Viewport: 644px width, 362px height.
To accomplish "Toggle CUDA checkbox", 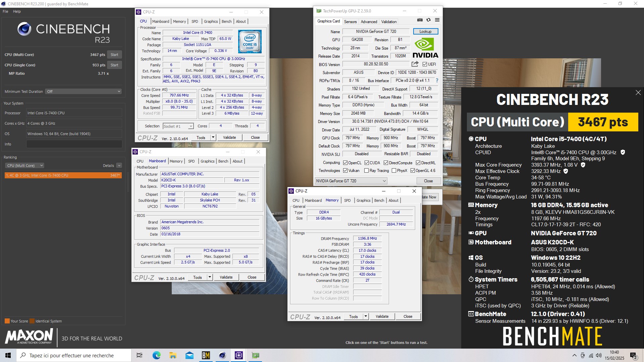I will 367,163.
